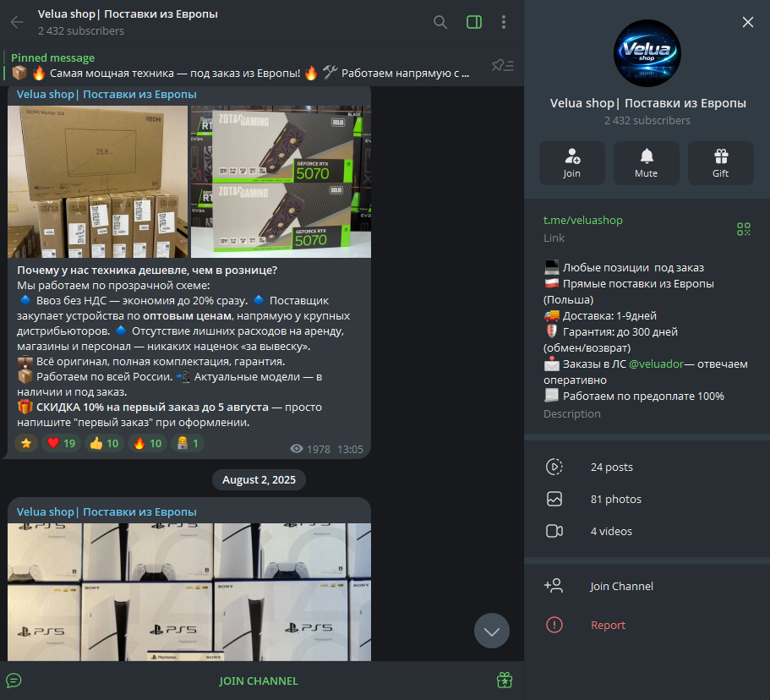Show QR code for the channel link
Image resolution: width=770 pixels, height=700 pixels.
coord(743,229)
